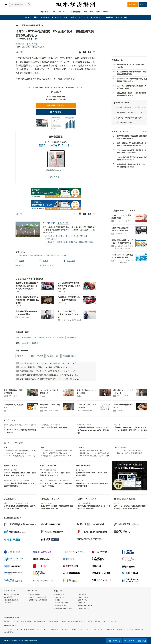Open 日経会社情報 in the top menu
The height and width of the screenshot is (644, 151).
pyautogui.click(x=76, y=12)
